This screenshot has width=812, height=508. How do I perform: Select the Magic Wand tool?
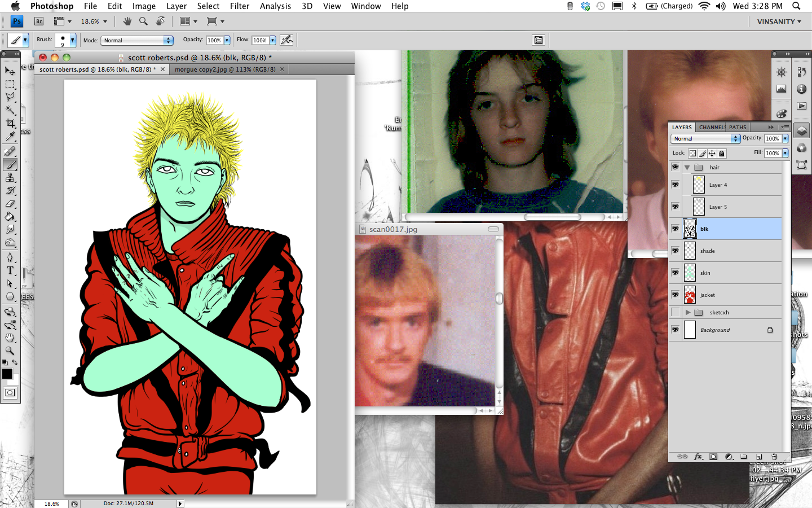[x=10, y=110]
